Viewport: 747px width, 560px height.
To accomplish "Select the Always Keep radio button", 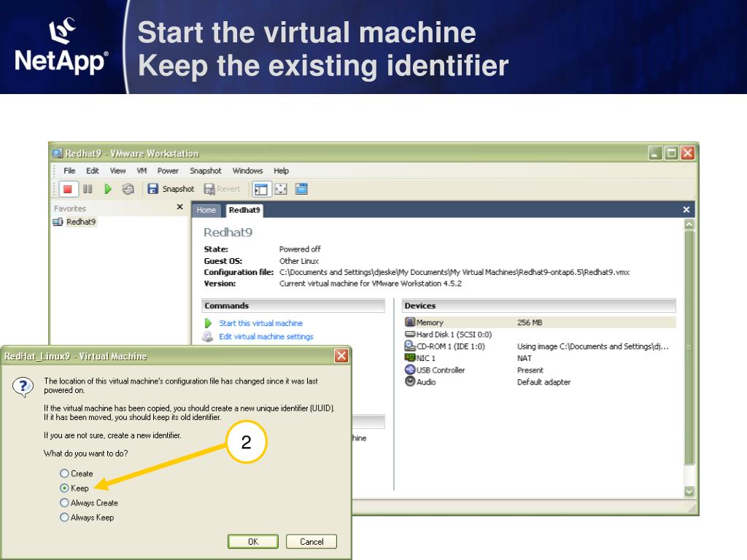I will click(x=64, y=518).
